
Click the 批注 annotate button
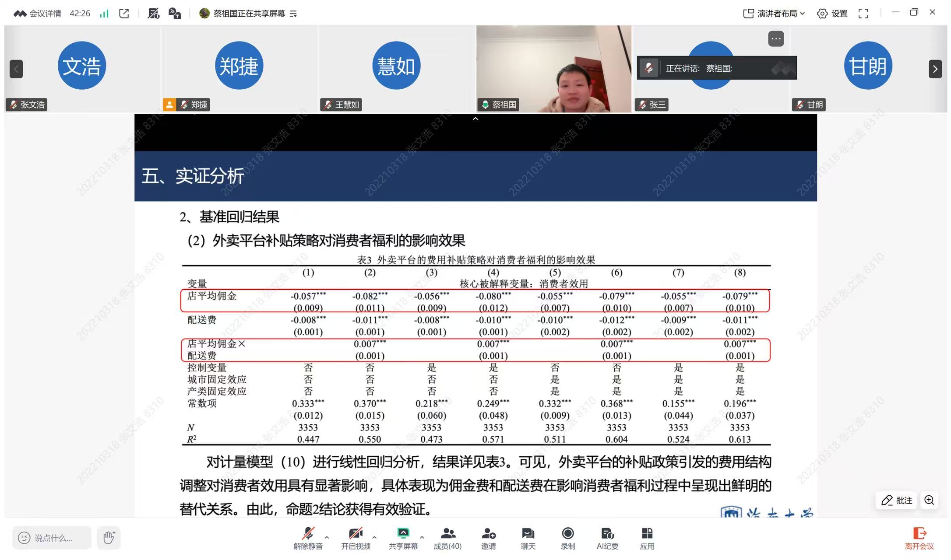pyautogui.click(x=897, y=500)
